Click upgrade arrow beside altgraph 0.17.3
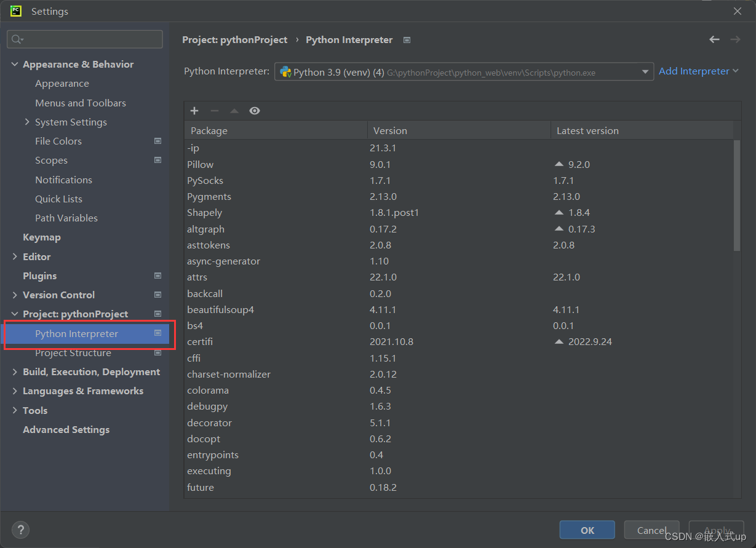Image resolution: width=756 pixels, height=548 pixels. [x=559, y=229]
